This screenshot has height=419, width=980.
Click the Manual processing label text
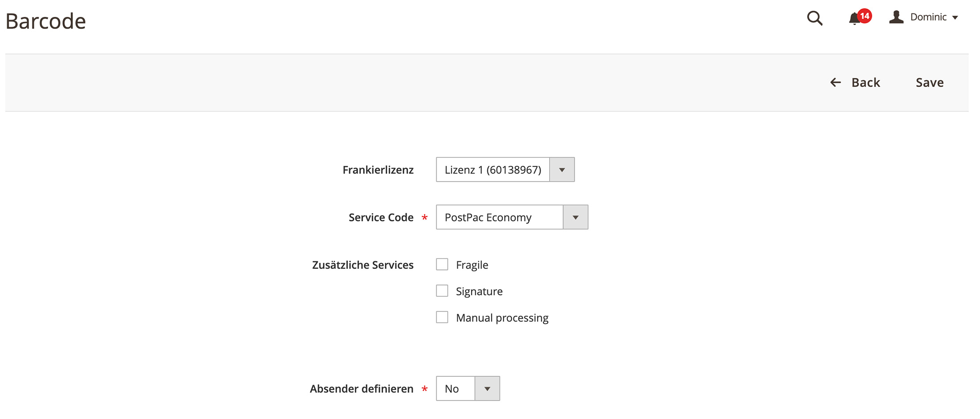502,318
